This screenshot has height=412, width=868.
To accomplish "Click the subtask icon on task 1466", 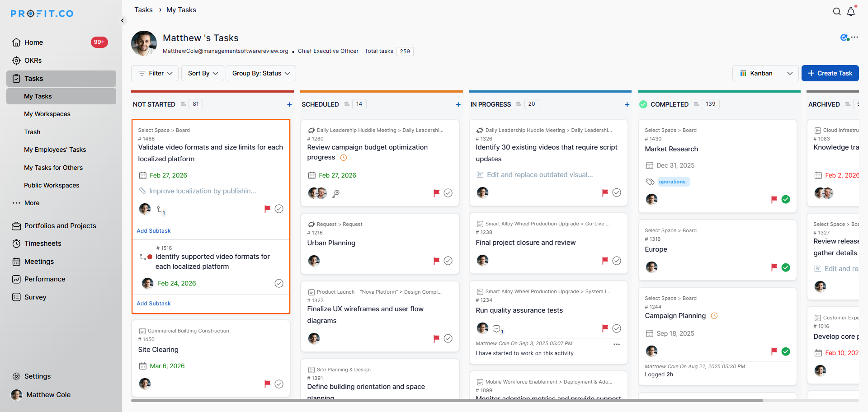I will pos(160,210).
